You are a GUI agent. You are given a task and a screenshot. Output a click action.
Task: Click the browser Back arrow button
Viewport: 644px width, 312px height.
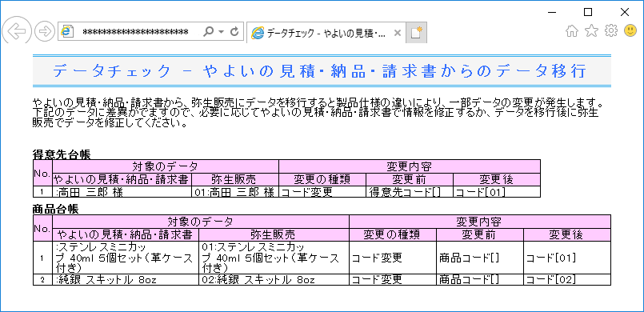pyautogui.click(x=17, y=30)
